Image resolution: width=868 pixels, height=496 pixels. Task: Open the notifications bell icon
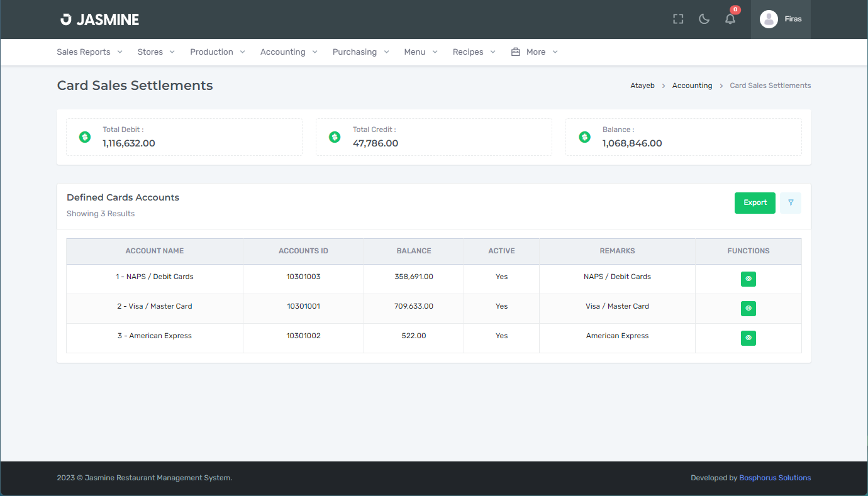click(x=730, y=19)
